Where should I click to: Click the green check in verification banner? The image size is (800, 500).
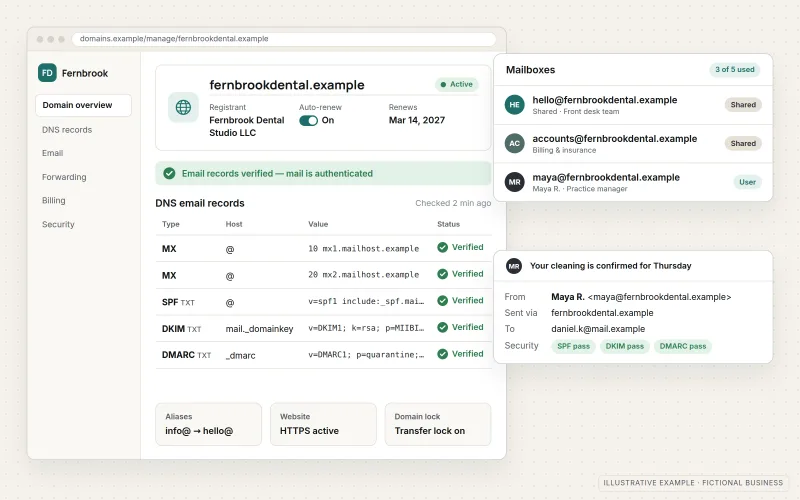click(169, 173)
